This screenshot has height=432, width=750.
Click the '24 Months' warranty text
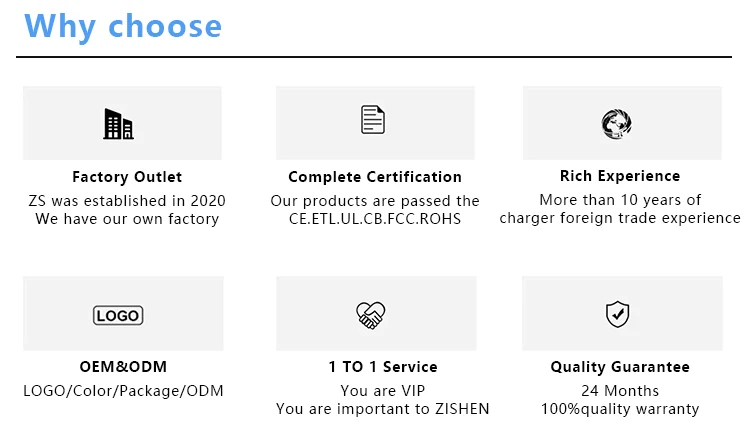click(620, 390)
